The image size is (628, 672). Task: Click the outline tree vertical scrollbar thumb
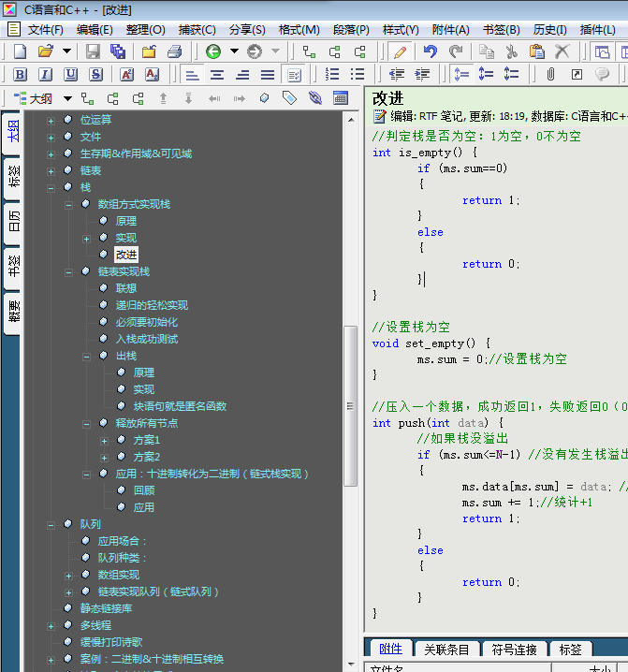coord(351,406)
